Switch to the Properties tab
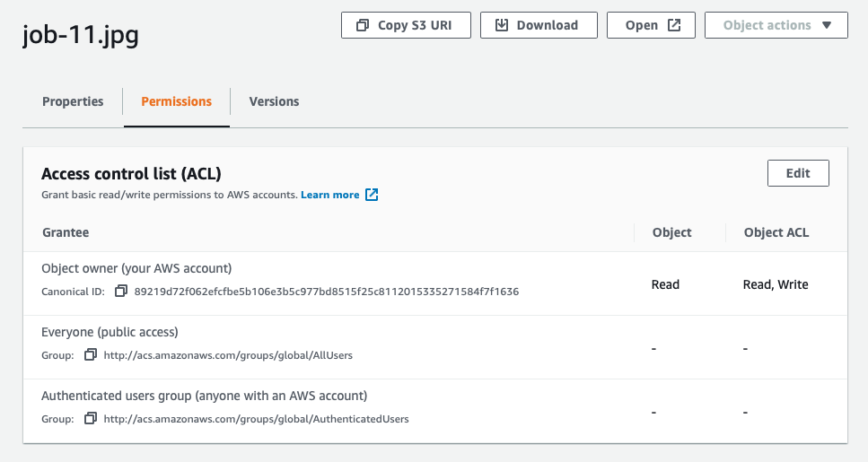Image resolution: width=868 pixels, height=462 pixels. (x=73, y=101)
